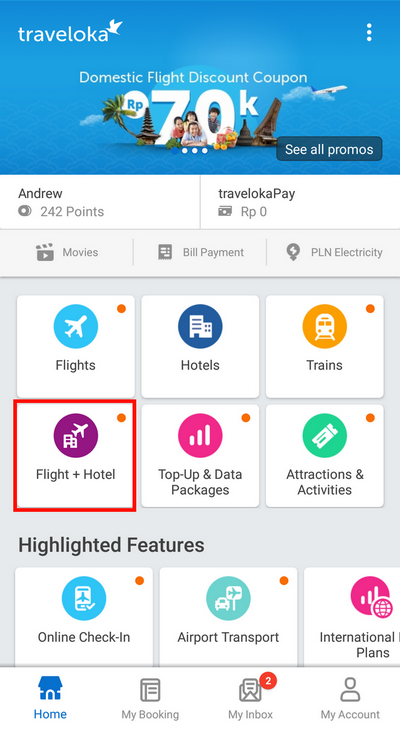Open the three-dot overflow menu
This screenshot has width=400, height=729.
(x=369, y=33)
